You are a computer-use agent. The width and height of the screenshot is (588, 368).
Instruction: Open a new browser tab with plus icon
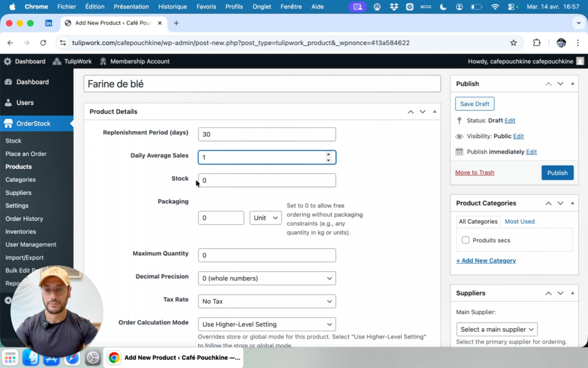point(176,23)
